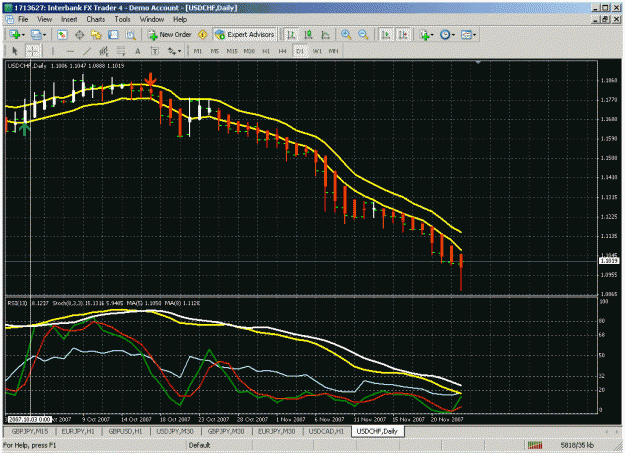Click the New Chart toolbar icon
This screenshot has height=453, width=625.
15,35
